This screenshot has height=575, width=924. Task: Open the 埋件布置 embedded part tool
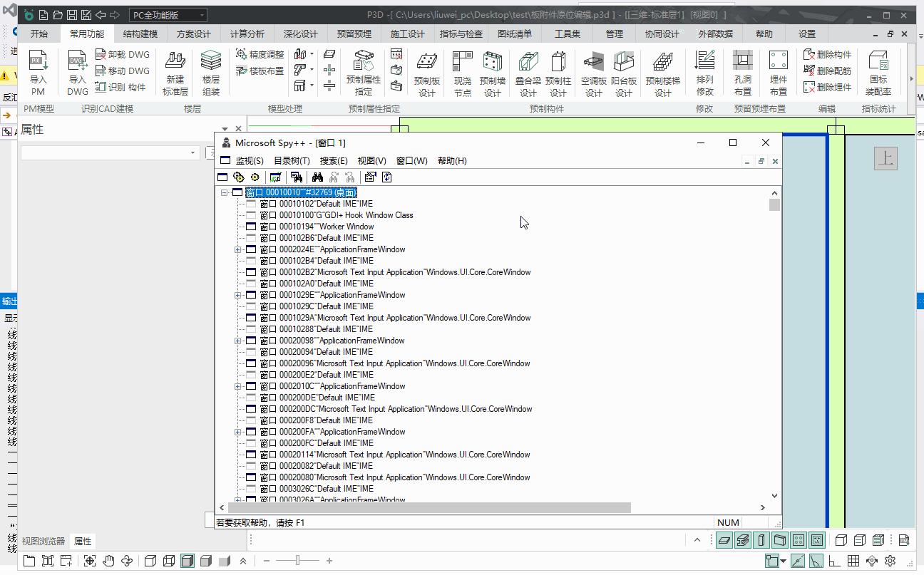pyautogui.click(x=779, y=73)
